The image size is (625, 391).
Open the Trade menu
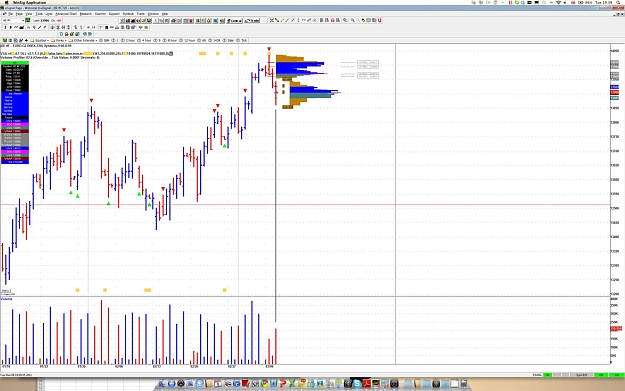click(141, 14)
